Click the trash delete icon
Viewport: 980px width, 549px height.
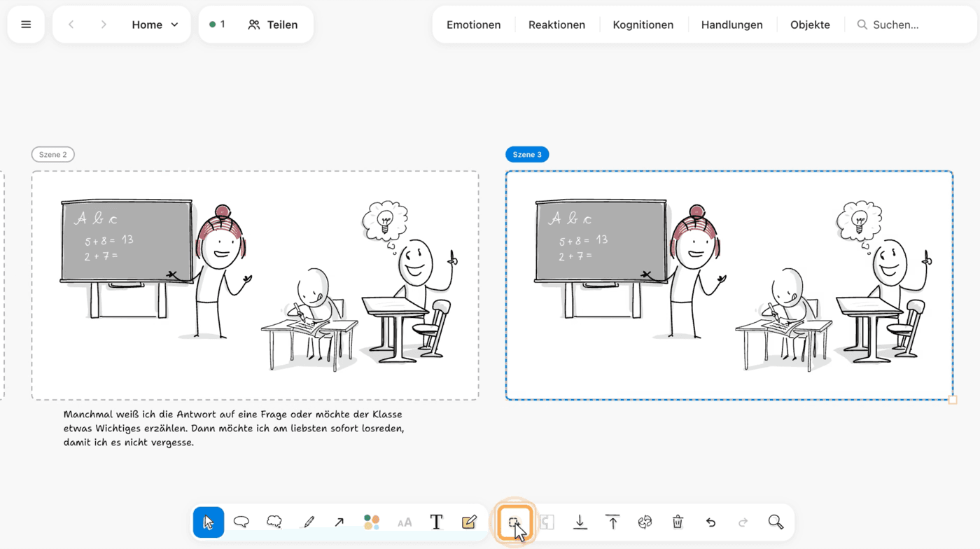[678, 522]
